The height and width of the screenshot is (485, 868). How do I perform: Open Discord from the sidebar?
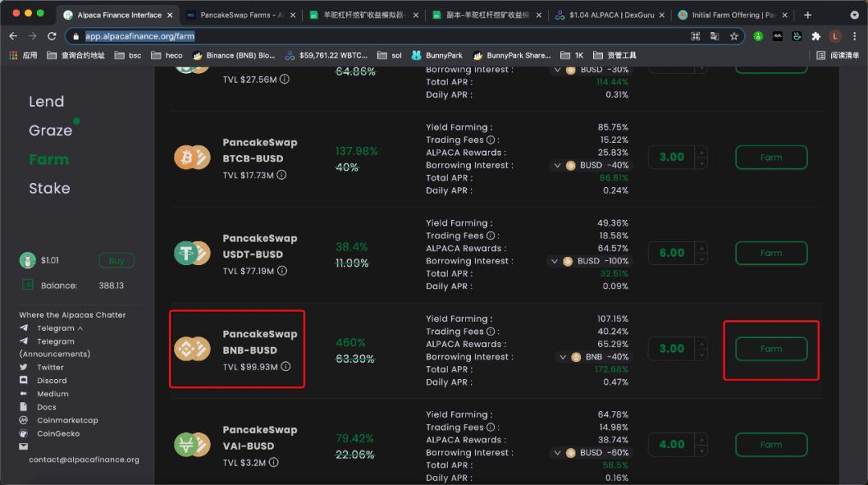click(x=51, y=381)
